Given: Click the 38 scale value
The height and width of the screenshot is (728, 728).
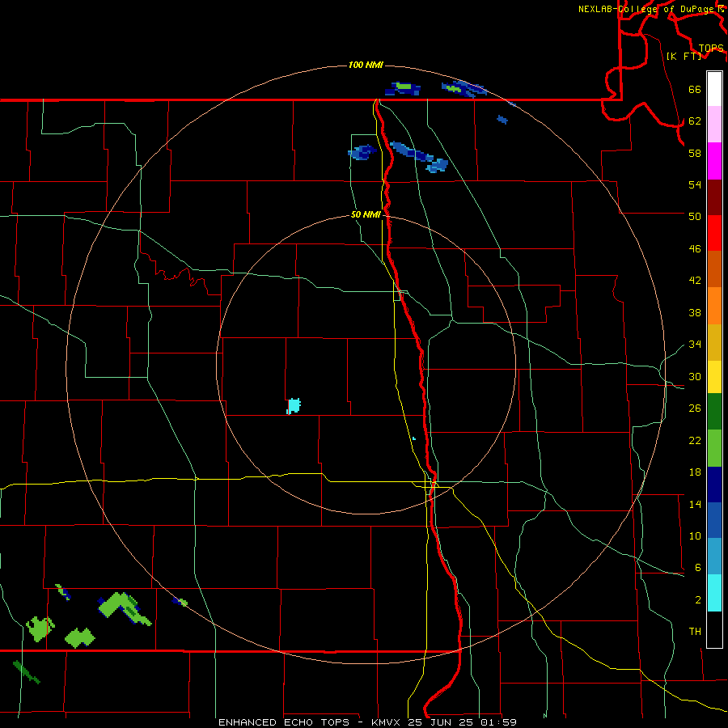Looking at the screenshot, I should [695, 313].
